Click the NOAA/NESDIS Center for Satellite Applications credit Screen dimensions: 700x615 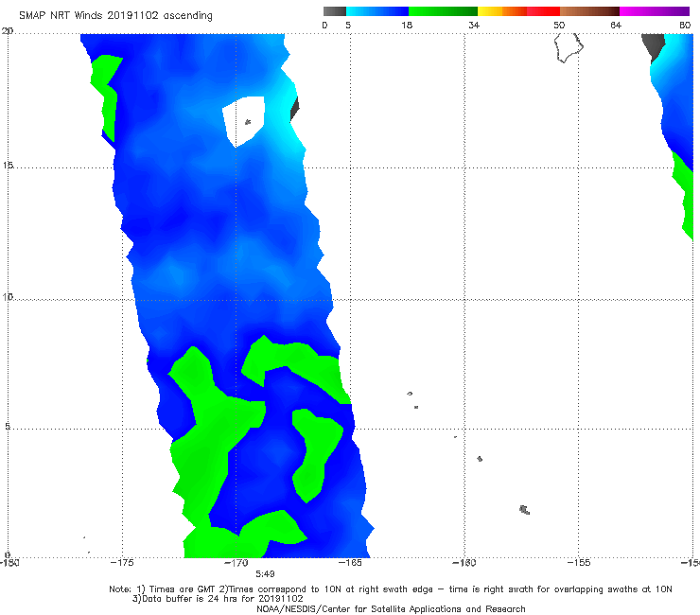click(391, 608)
